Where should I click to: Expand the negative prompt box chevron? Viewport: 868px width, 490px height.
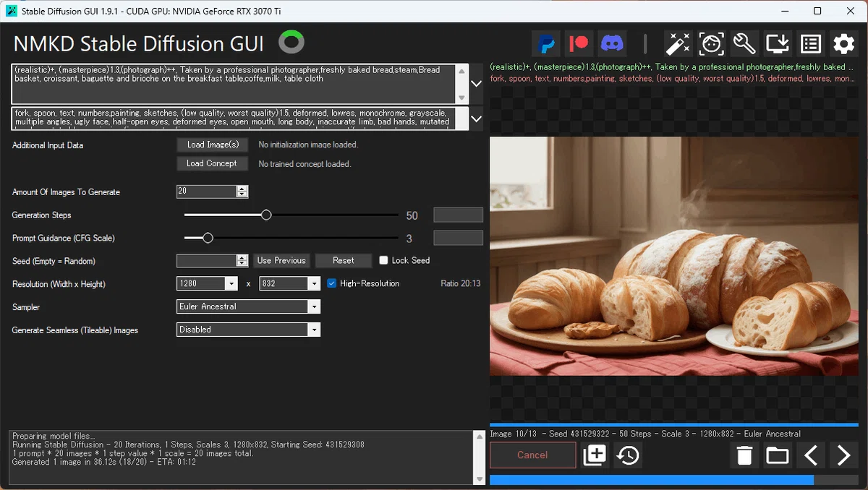coord(476,118)
